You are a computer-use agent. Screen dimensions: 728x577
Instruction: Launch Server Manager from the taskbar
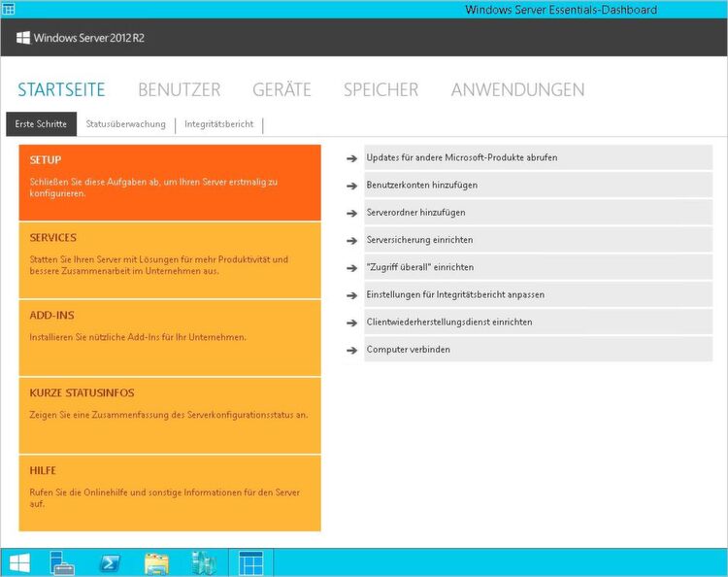62,562
